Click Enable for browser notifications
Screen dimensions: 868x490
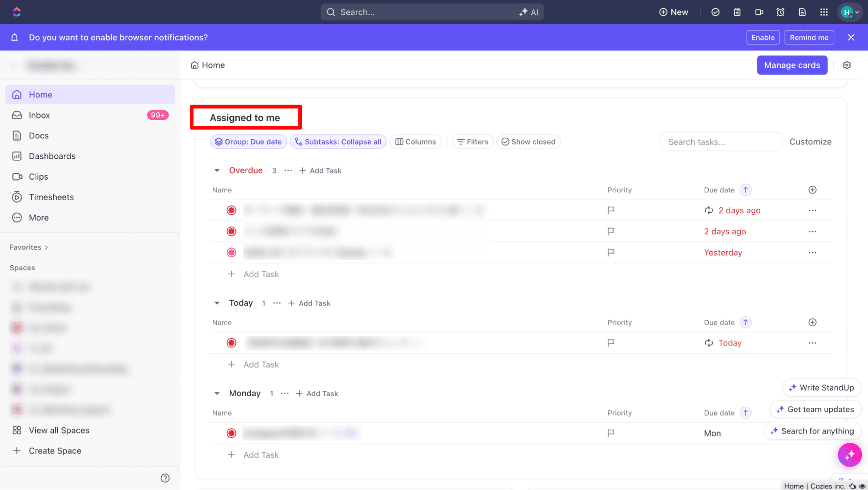point(763,37)
